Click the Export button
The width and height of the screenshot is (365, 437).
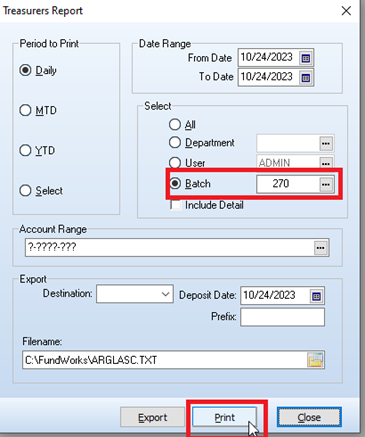click(x=153, y=417)
